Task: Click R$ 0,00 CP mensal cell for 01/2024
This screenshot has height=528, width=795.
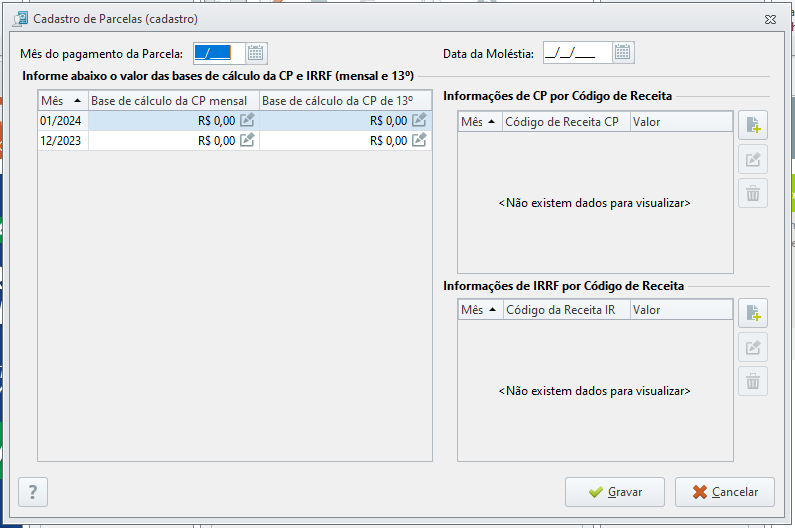Action: point(174,121)
